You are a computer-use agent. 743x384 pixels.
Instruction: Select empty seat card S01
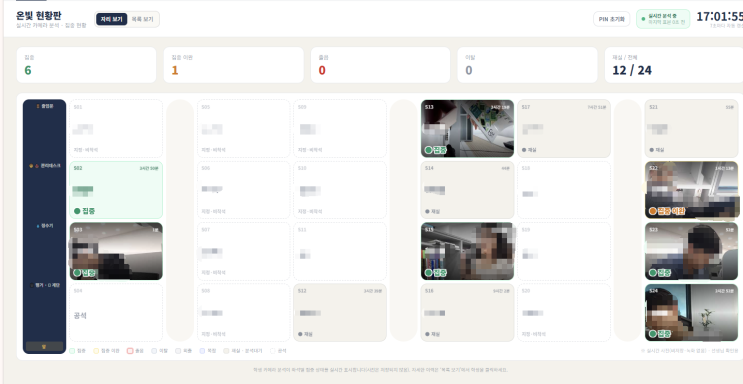(x=116, y=128)
